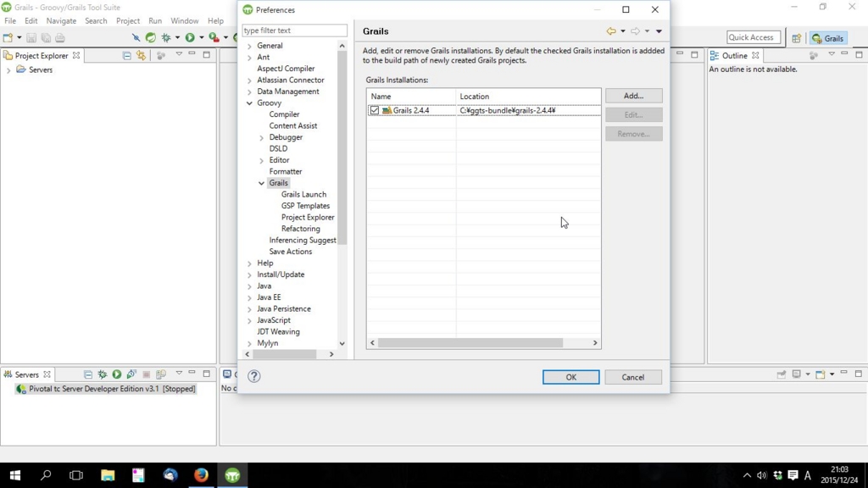Expand the Data Management node
Screen dimensions: 868x488
(x=249, y=91)
